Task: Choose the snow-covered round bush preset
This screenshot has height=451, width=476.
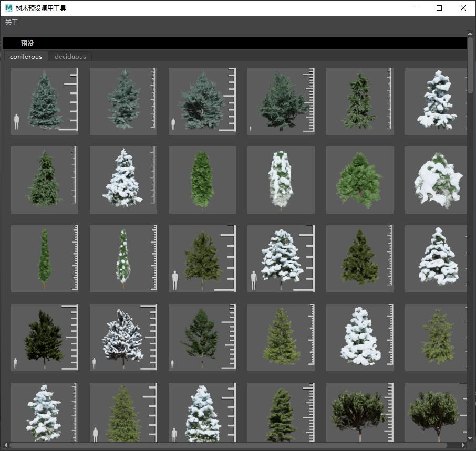Action: click(436, 180)
